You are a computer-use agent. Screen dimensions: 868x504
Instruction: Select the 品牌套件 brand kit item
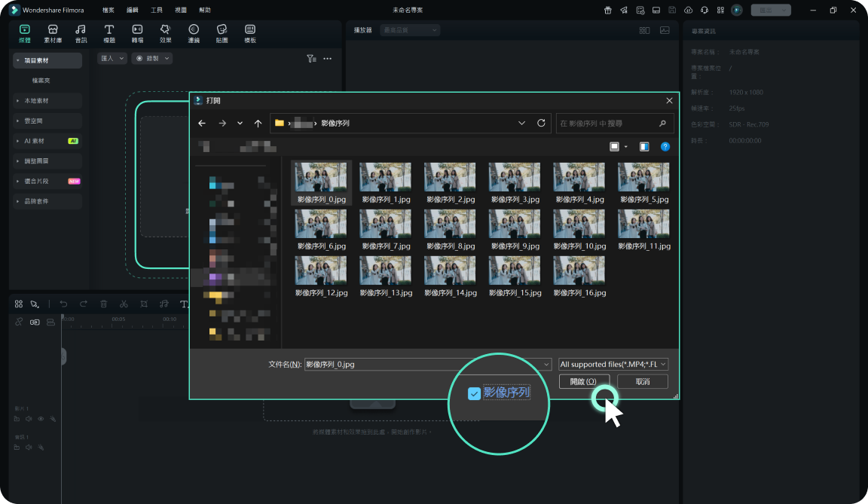pos(47,201)
